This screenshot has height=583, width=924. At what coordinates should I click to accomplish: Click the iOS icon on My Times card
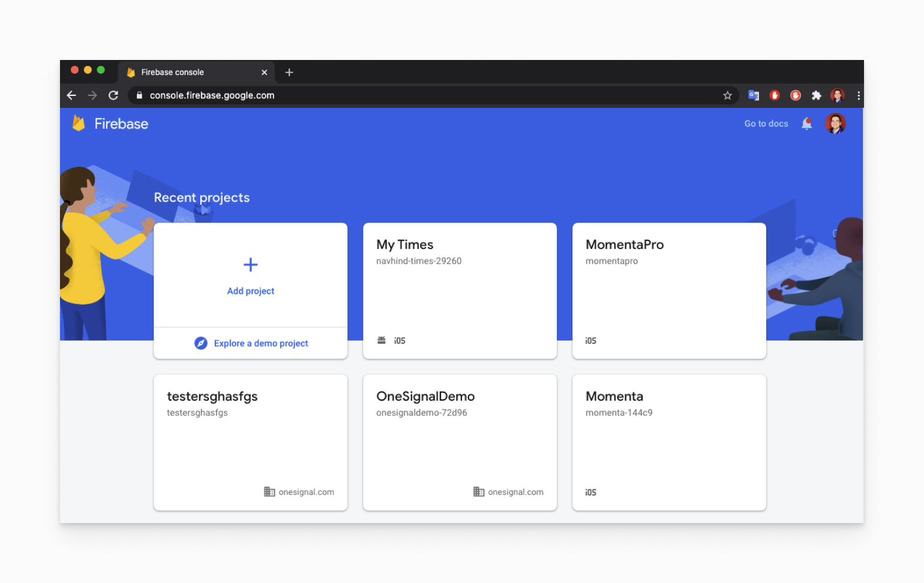[400, 341]
